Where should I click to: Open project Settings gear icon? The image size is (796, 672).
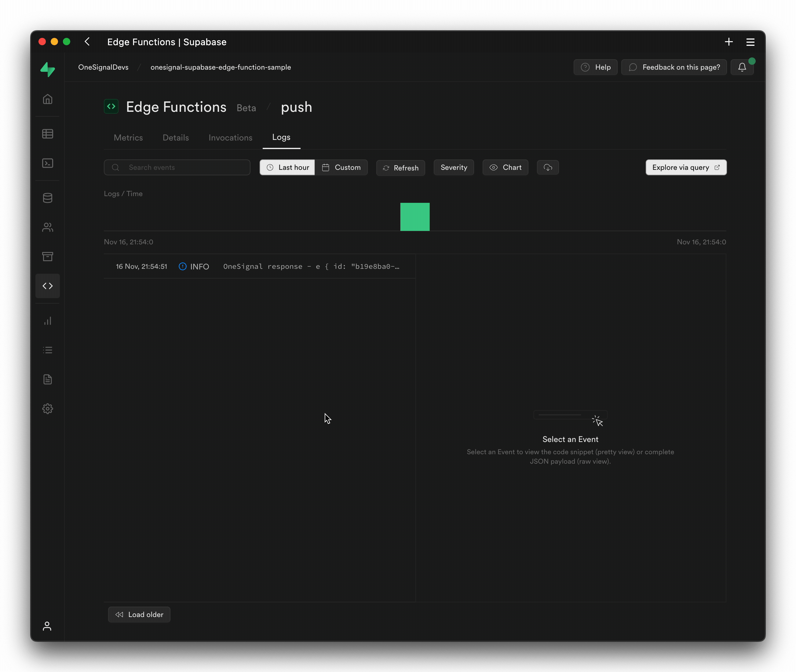click(48, 409)
